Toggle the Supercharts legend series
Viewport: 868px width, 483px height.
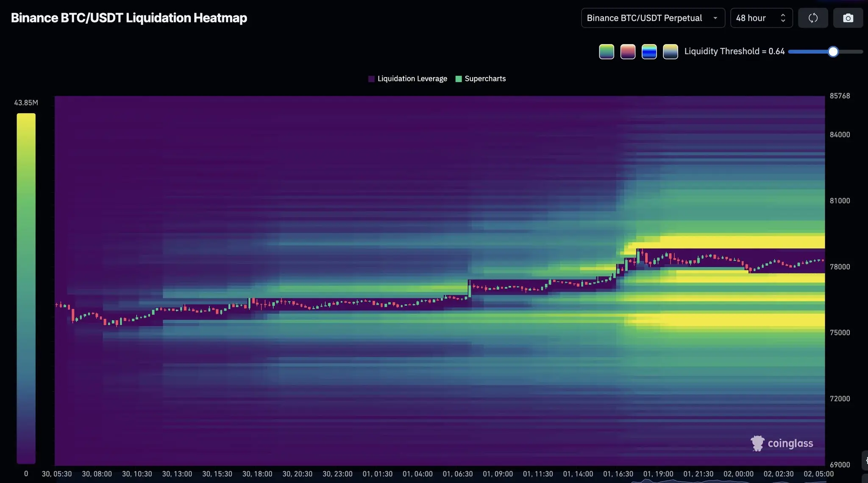(x=481, y=79)
